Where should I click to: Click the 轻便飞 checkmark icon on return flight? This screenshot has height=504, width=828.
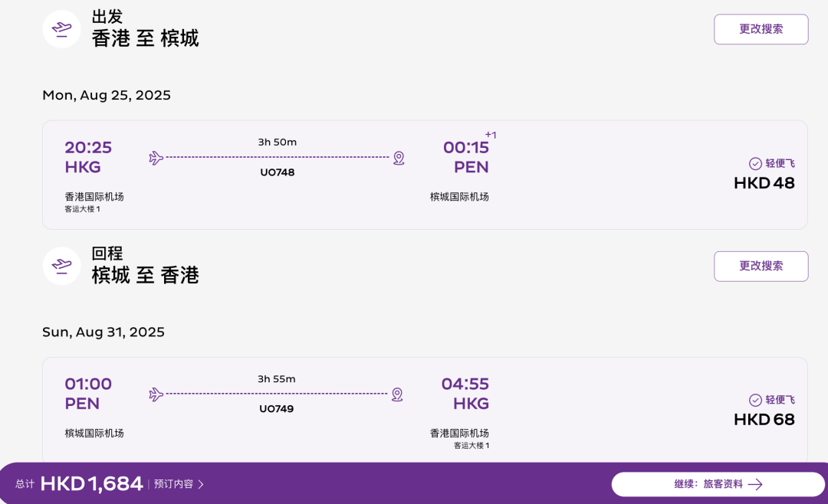[755, 400]
